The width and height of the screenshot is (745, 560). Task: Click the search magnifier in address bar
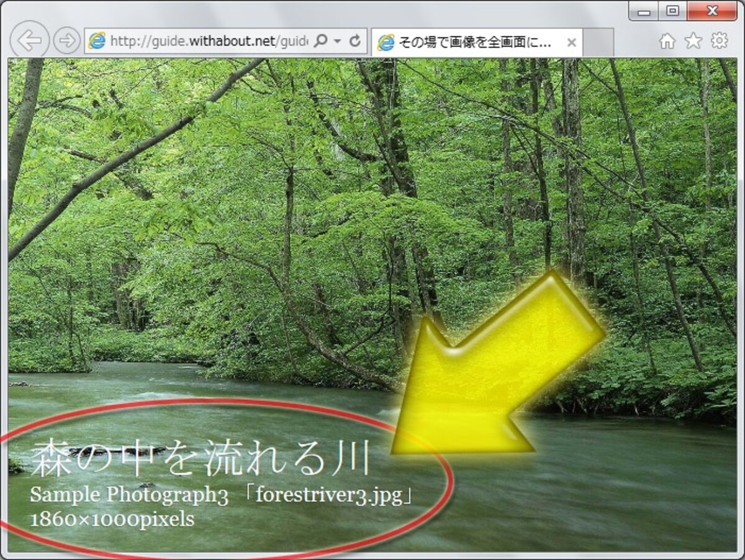320,42
